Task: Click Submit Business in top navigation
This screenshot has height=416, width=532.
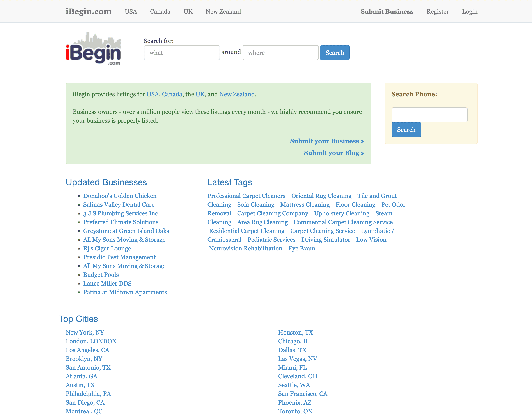Action: [x=387, y=11]
